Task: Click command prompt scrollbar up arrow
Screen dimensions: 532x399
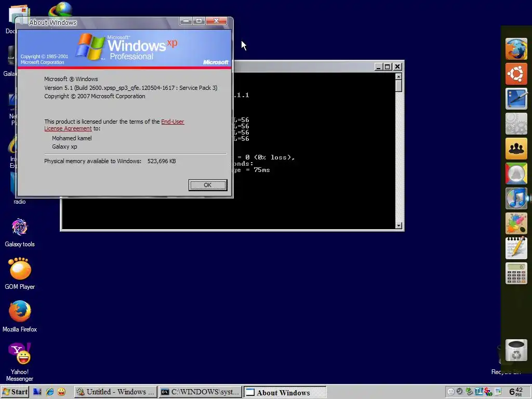Action: (x=398, y=77)
